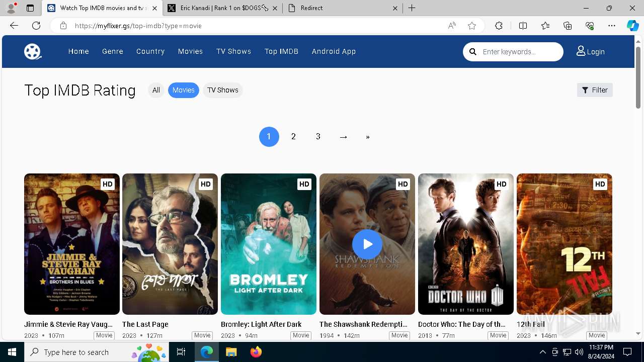Click the myflixer film reel logo
Viewport: 644px width, 362px height.
(x=33, y=51)
